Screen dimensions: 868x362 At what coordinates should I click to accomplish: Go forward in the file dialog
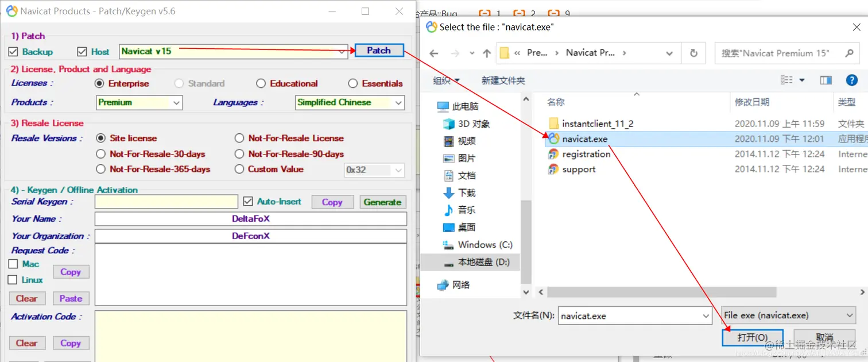click(x=455, y=53)
